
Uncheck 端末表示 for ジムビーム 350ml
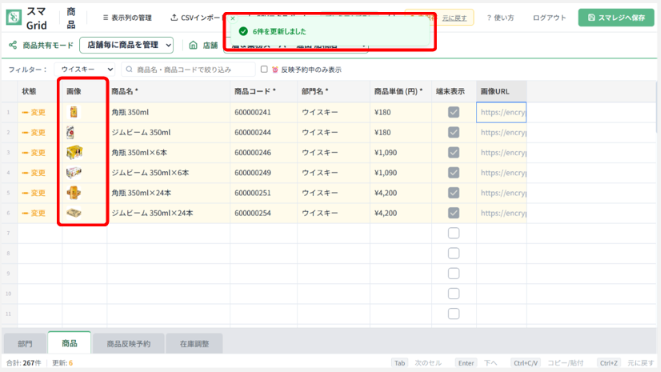(454, 132)
